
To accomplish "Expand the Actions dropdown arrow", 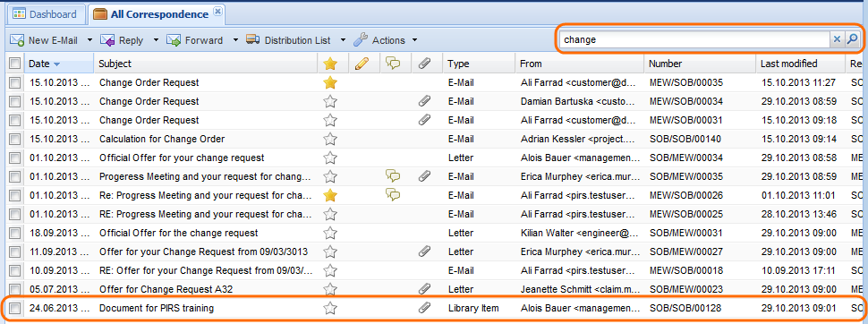I will coord(414,40).
